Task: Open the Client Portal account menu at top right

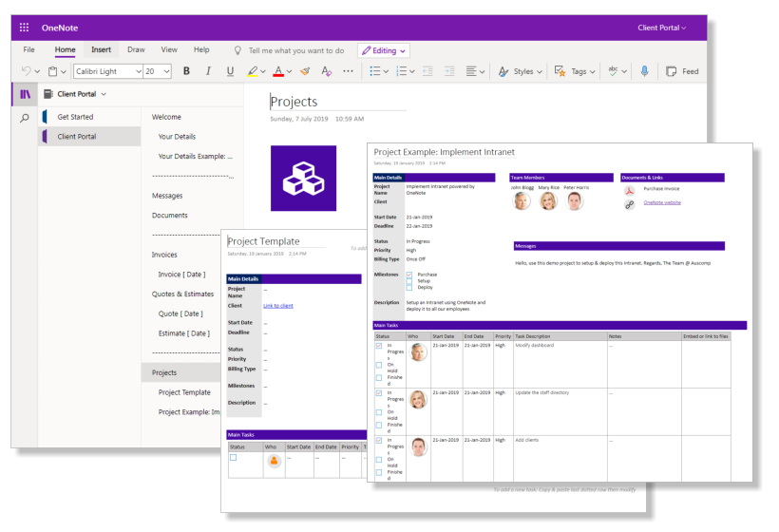Action: pos(662,28)
